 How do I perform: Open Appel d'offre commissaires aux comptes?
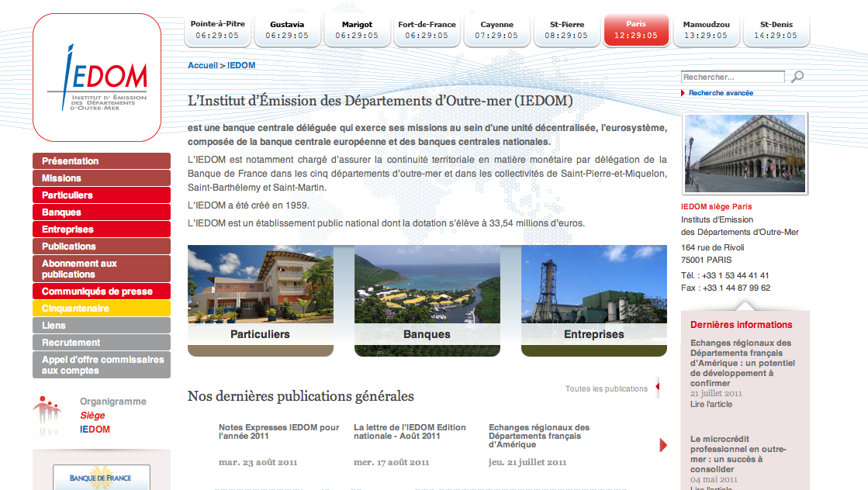tap(102, 365)
